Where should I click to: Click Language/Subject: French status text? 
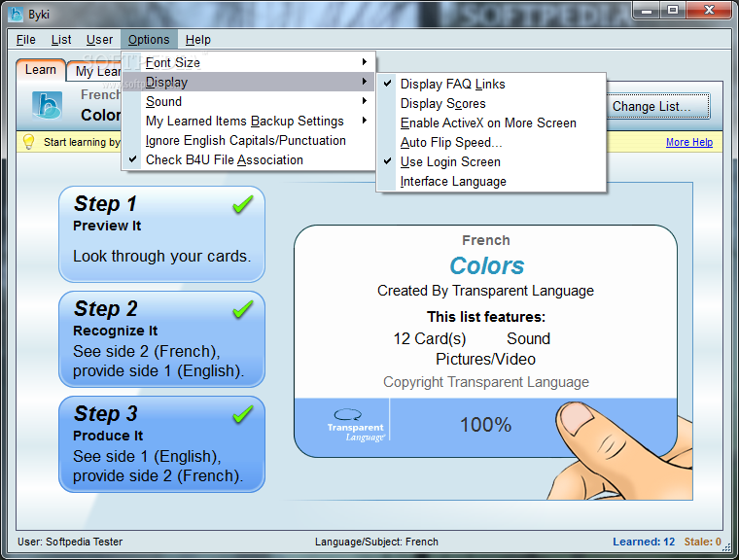tap(376, 542)
